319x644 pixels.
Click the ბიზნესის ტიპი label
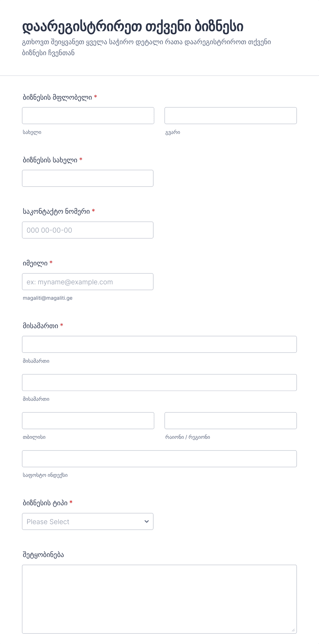(45, 503)
